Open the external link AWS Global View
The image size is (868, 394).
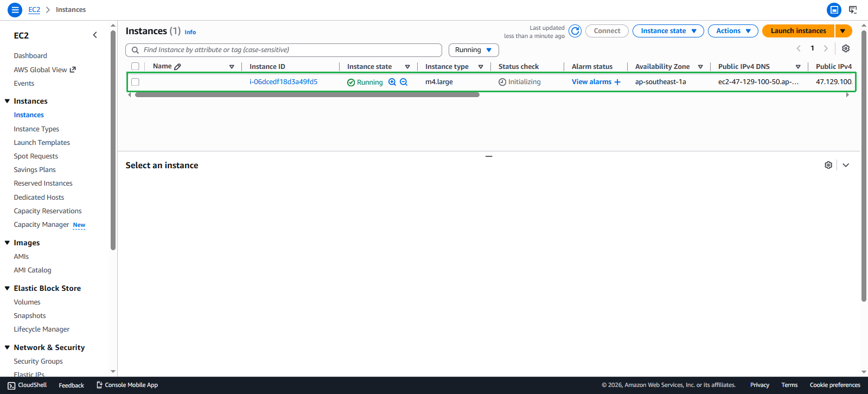point(45,69)
